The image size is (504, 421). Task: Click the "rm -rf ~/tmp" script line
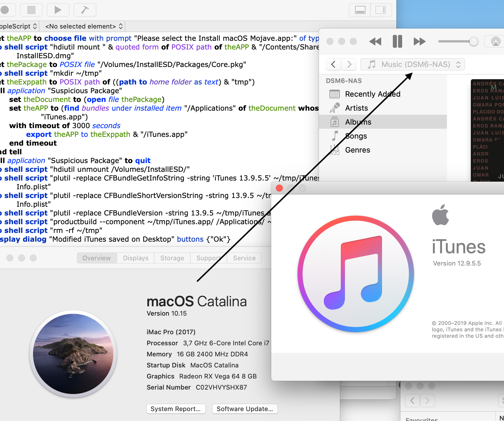point(51,230)
